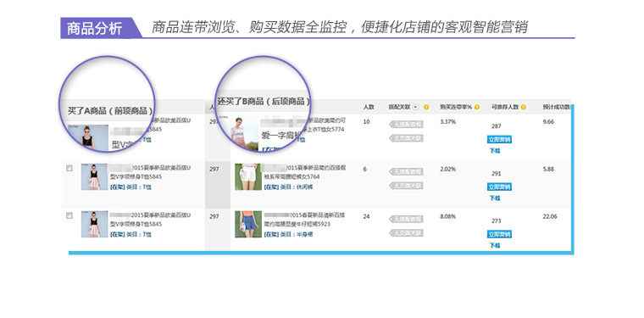Image resolution: width=644 pixels, height=318 pixels.
Task: Click 立即营销 in the 3.37% row
Action: click(499, 140)
